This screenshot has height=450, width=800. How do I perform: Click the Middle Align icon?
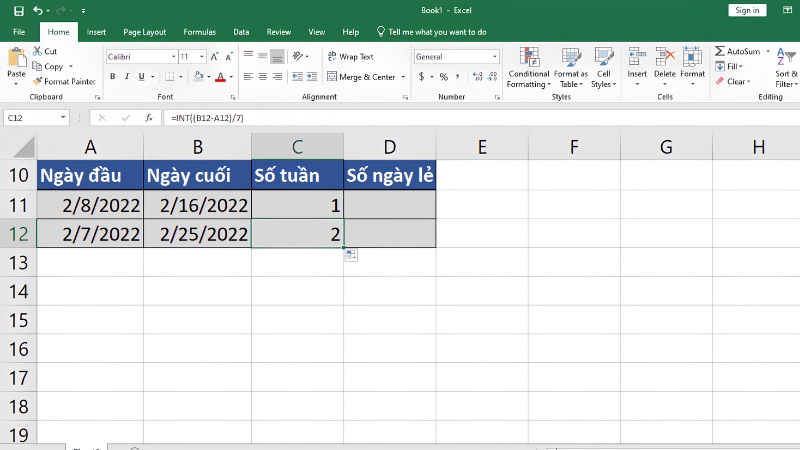[263, 56]
